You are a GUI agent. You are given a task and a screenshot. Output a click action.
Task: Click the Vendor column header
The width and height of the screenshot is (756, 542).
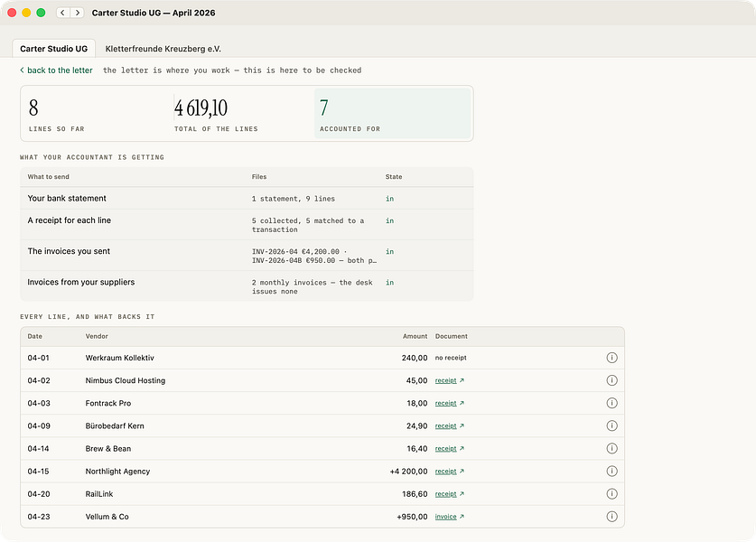point(97,336)
